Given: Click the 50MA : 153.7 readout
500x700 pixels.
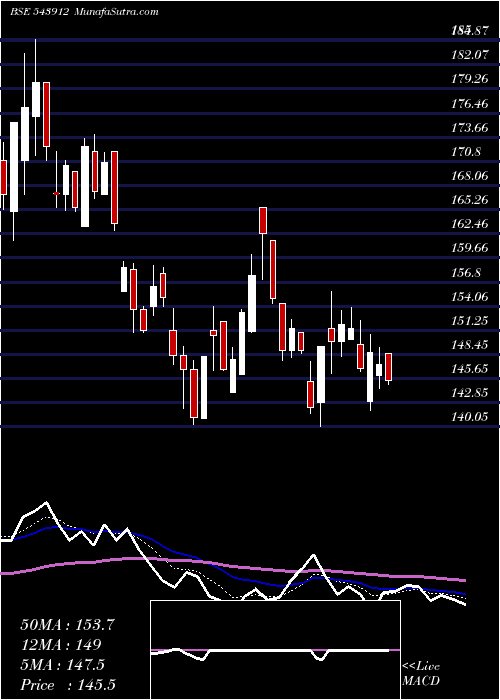Looking at the screenshot, I should tap(68, 625).
